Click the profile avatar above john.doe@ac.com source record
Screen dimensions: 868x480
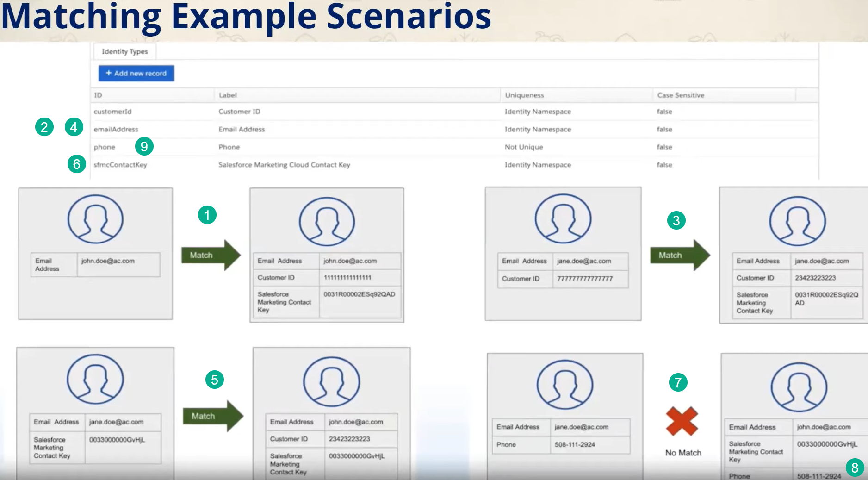click(x=95, y=219)
